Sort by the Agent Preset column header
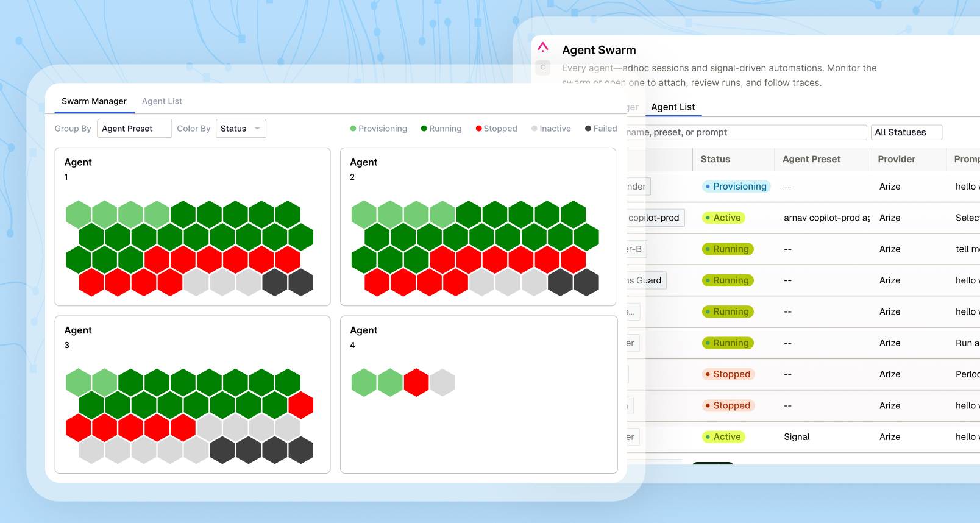 pyautogui.click(x=811, y=159)
